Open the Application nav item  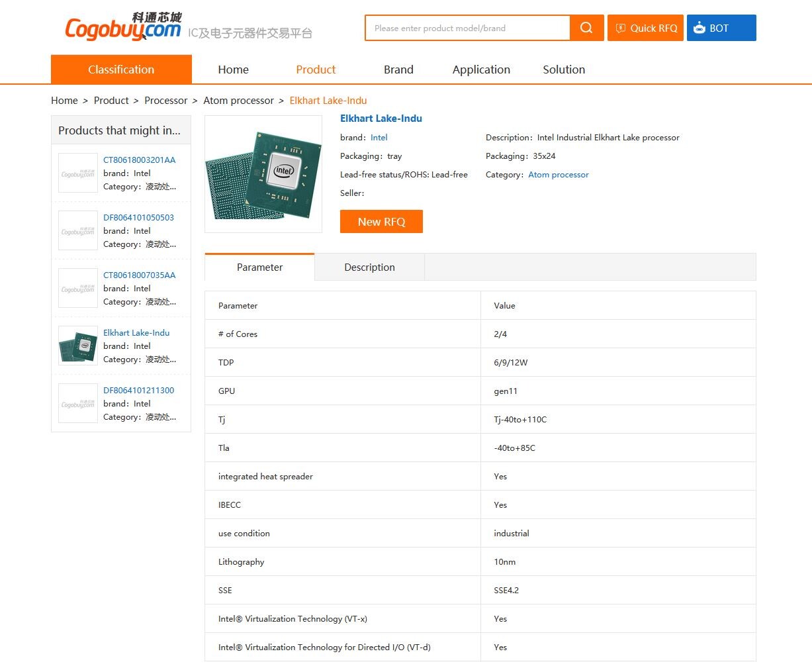click(x=481, y=70)
